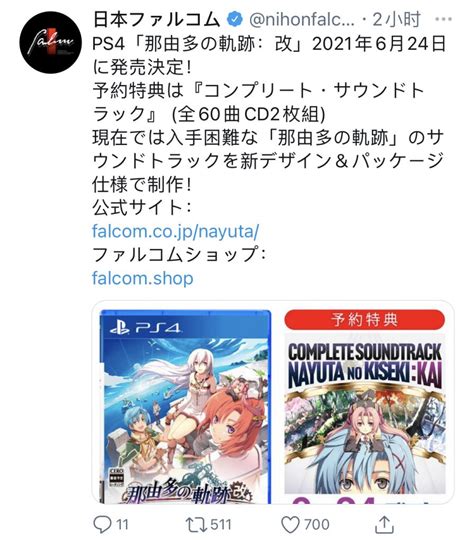Click the 11 replies count

click(x=122, y=525)
